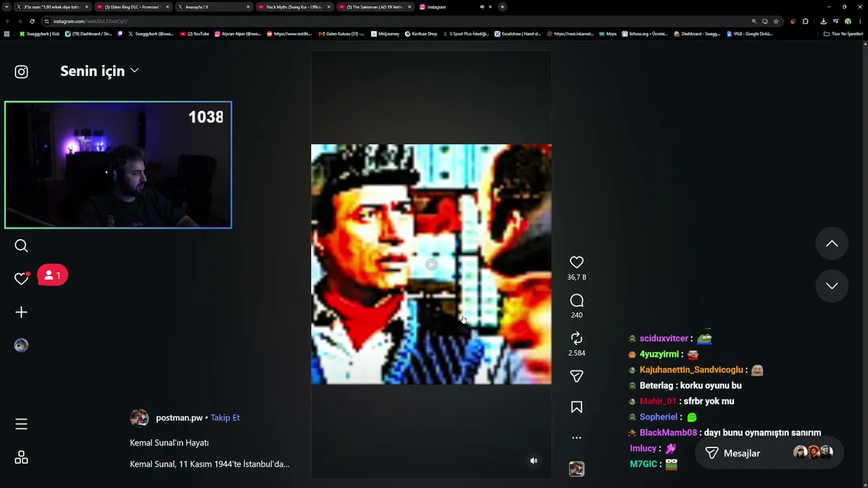868x488 pixels.
Task: Open the reel audio thumbnail
Action: click(x=576, y=469)
